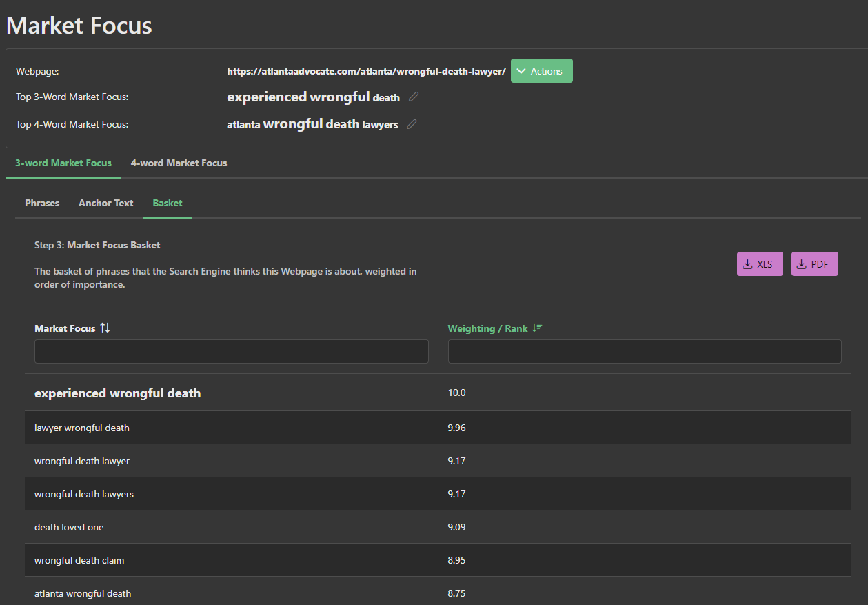Edit the Top 3-Word Market Focus pencil icon

[x=413, y=97]
